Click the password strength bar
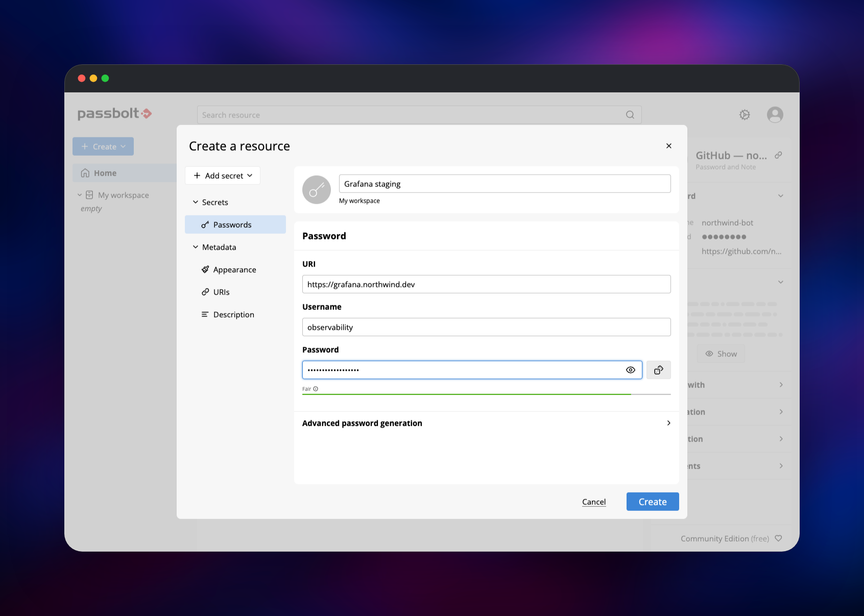864x616 pixels. 486,395
